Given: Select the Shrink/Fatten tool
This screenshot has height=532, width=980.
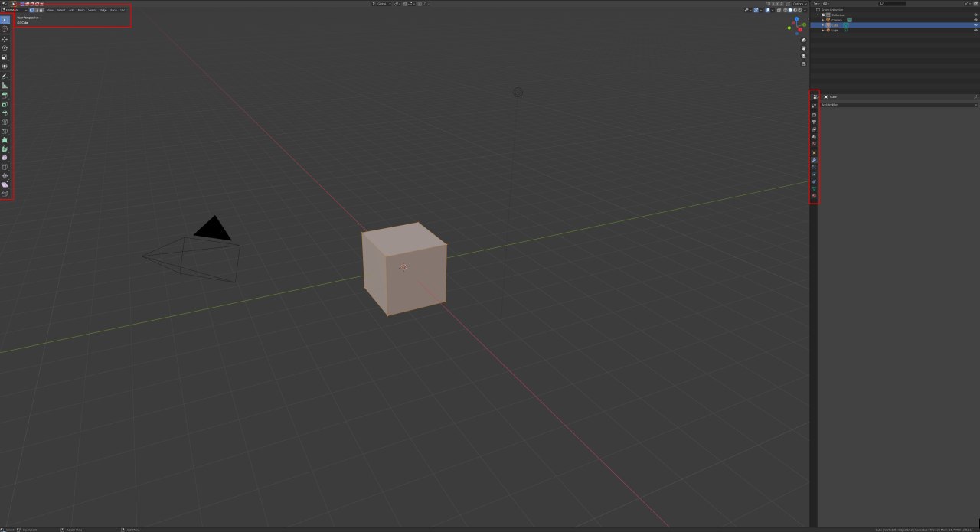Looking at the screenshot, I should tap(5, 176).
